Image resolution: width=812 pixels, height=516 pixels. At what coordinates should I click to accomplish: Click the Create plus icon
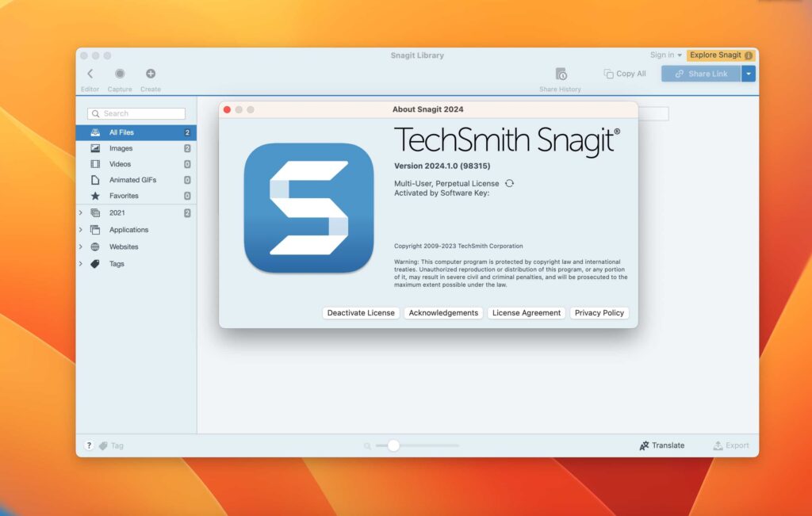(x=151, y=75)
